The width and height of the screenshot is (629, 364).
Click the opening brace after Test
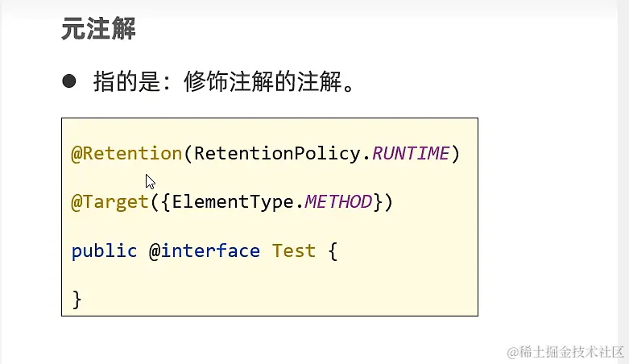coord(333,251)
